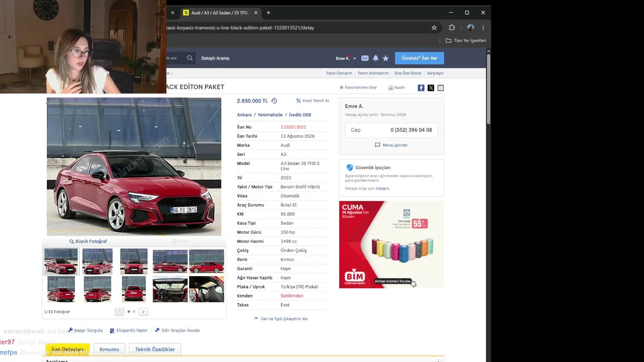Open a new browser tab
644x362 pixels.
[268, 13]
